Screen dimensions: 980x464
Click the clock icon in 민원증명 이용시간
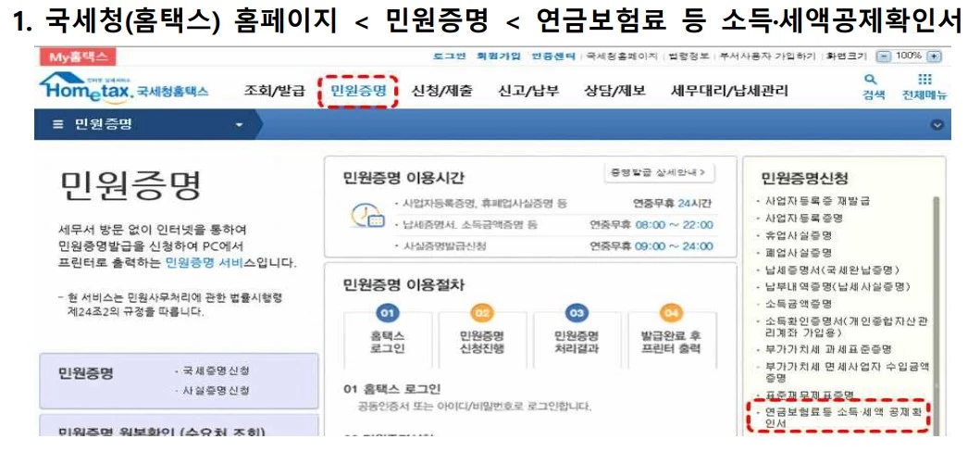point(366,217)
